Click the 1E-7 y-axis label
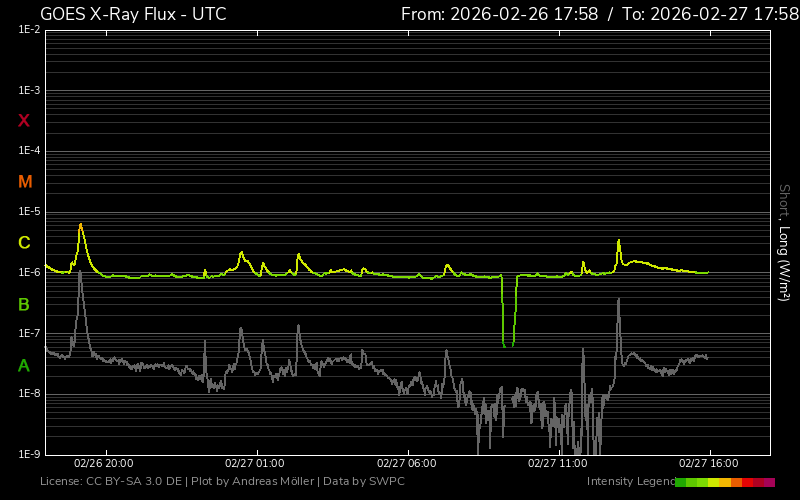The image size is (800, 500). [x=29, y=333]
